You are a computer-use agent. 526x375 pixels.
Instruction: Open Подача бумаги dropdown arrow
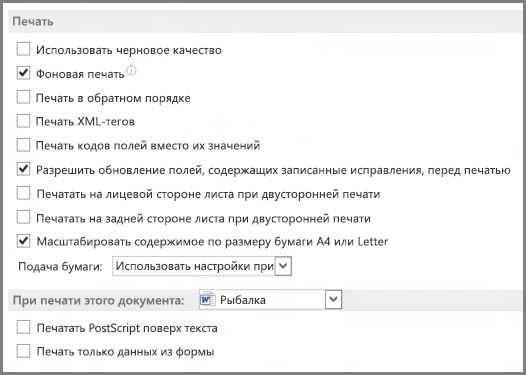click(283, 266)
